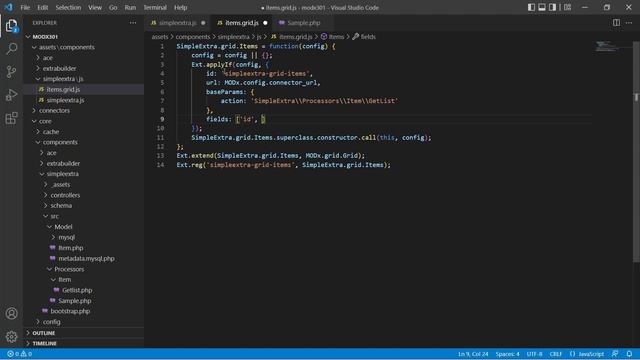This screenshot has height=360, width=640.
Task: Expand the connectors folder
Action: coord(83,111)
